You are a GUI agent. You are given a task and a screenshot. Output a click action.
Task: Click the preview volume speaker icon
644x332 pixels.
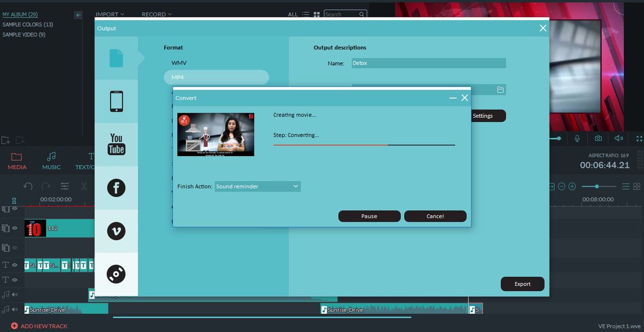(x=619, y=138)
